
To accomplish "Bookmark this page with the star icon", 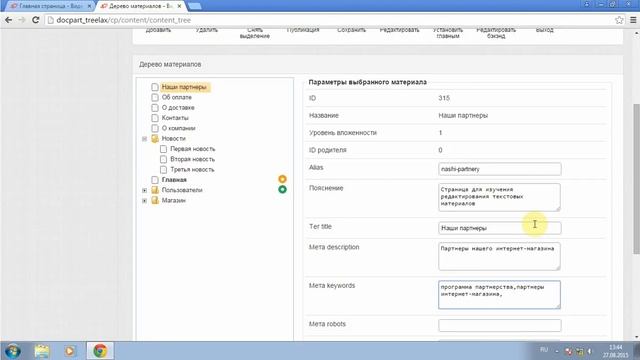I will click(x=619, y=20).
